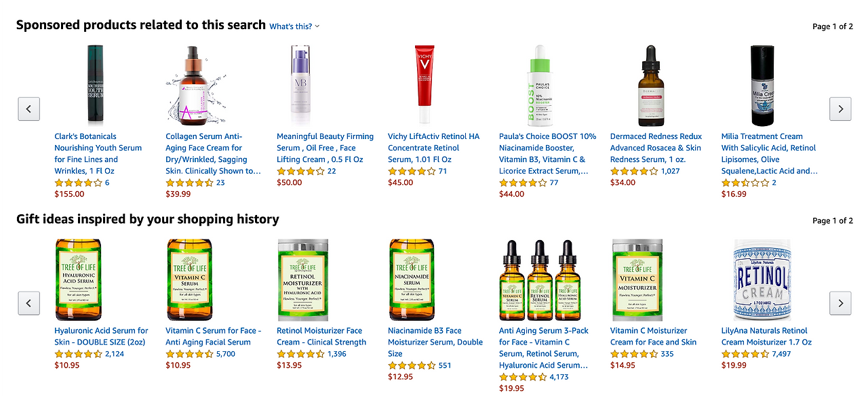The image size is (868, 396).
Task: Open Hyaluronic Acid Serum DOUBLE SIZE link
Action: 101,336
